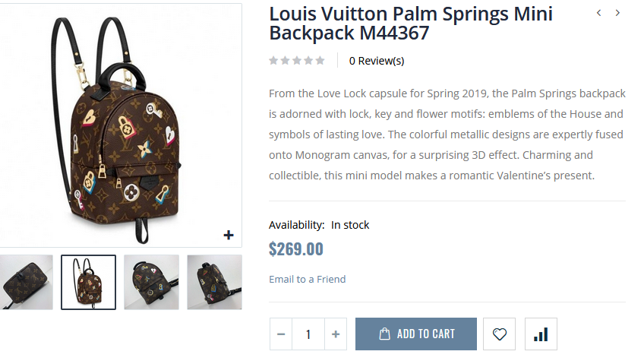The height and width of the screenshot is (364, 644).
Task: Click the $269.00 price
Action: (x=296, y=249)
